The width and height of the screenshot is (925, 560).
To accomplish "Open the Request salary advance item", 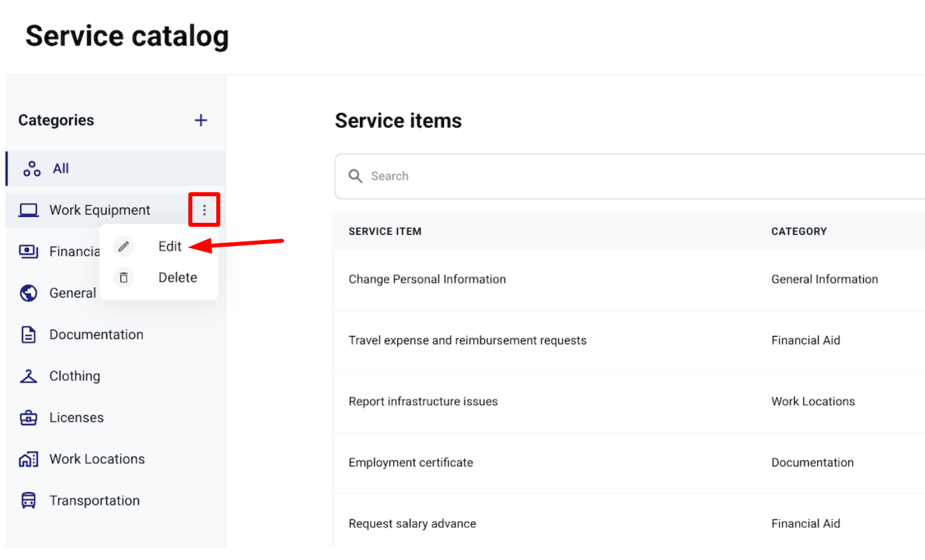I will coord(412,524).
